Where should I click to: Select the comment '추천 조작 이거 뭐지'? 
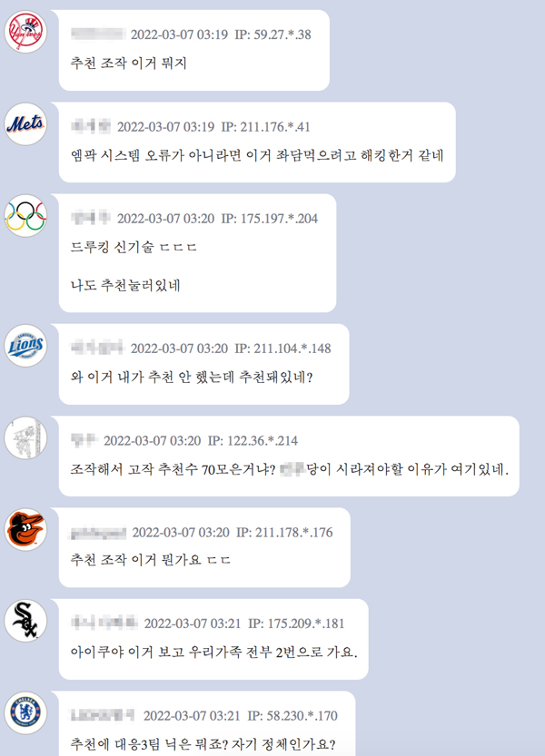128,64
